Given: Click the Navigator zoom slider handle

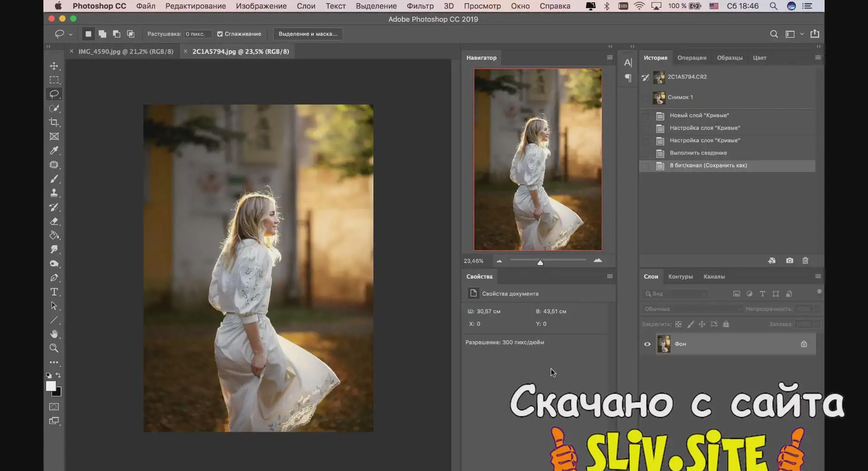Looking at the screenshot, I should coord(540,262).
